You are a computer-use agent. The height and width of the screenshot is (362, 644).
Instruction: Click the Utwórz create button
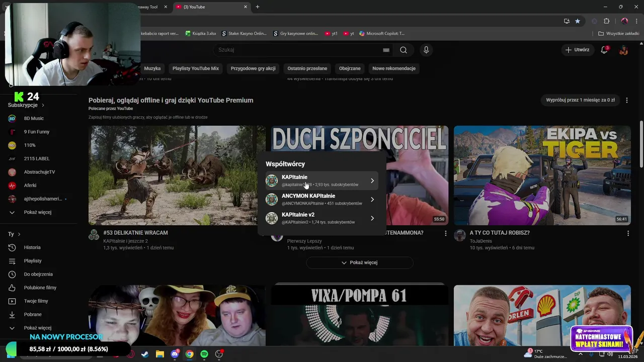577,50
